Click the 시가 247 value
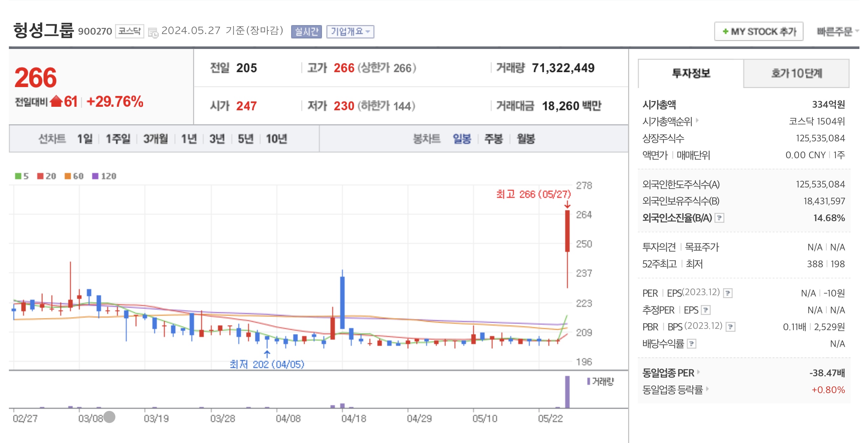Screen dimensions: 868x443 246,106
